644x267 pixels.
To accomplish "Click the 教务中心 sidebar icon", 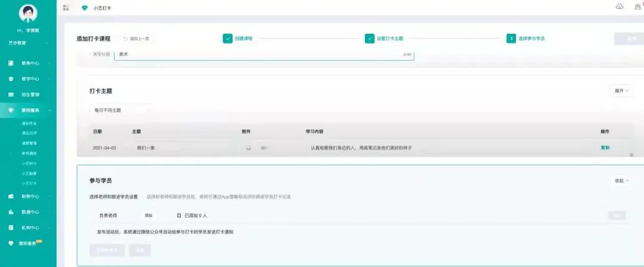I will (x=11, y=63).
